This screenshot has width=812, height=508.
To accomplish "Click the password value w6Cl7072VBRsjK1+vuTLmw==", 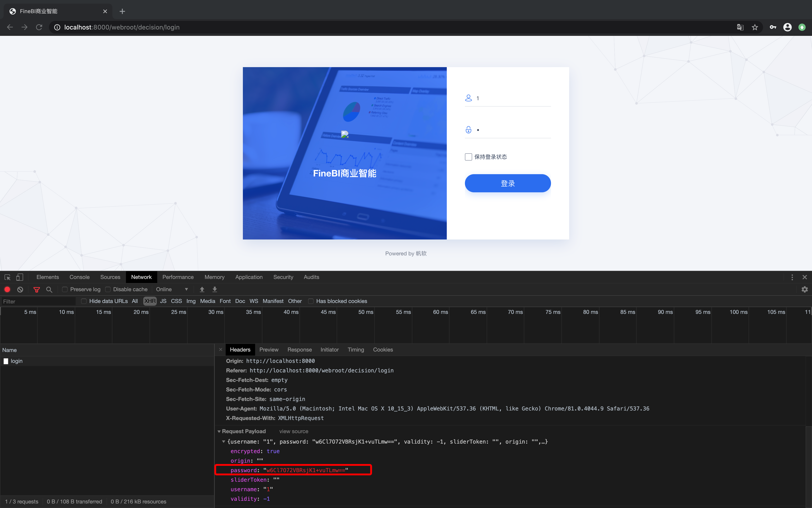I will [306, 470].
